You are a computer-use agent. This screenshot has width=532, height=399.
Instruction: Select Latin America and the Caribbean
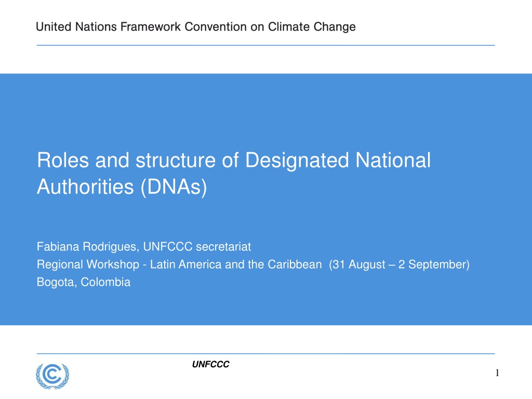coord(236,264)
